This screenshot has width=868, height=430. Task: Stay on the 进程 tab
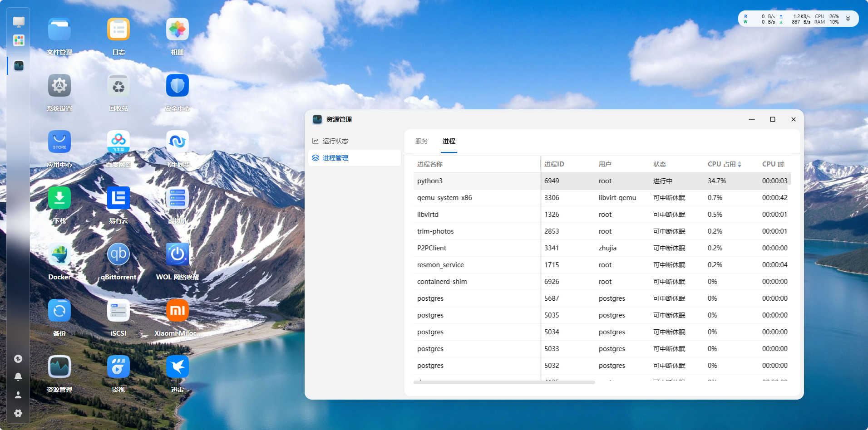[449, 141]
